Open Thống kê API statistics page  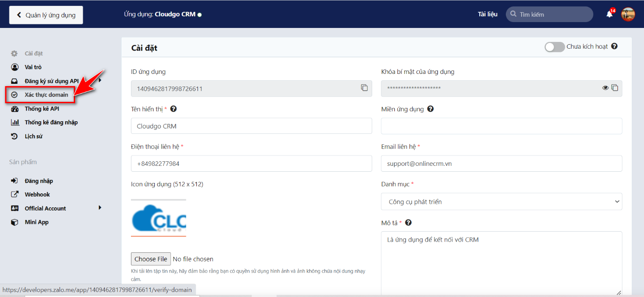click(x=41, y=108)
